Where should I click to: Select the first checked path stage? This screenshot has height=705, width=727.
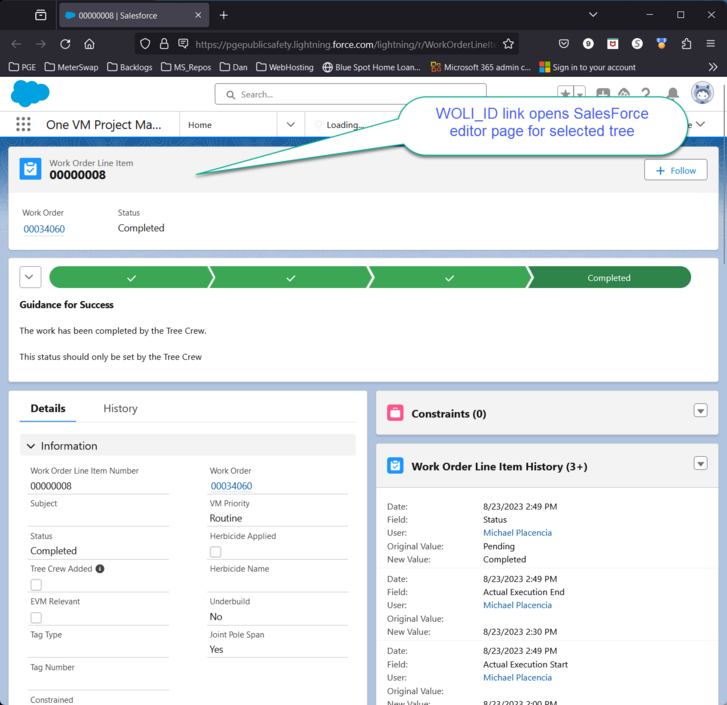point(131,277)
